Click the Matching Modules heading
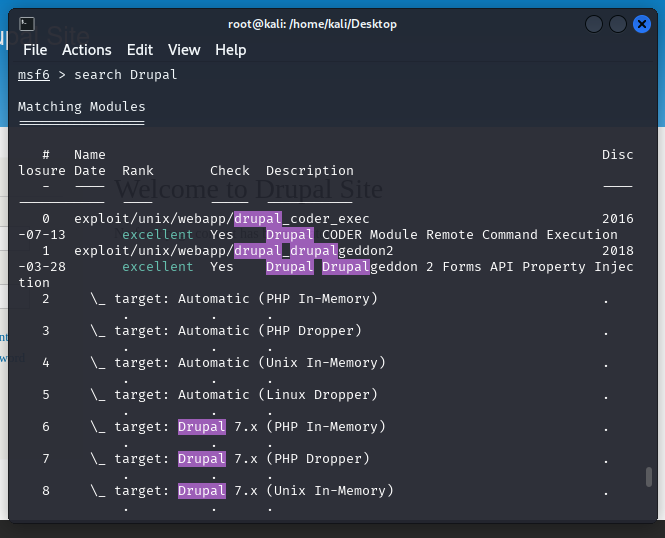This screenshot has width=665, height=538. pyautogui.click(x=81, y=107)
